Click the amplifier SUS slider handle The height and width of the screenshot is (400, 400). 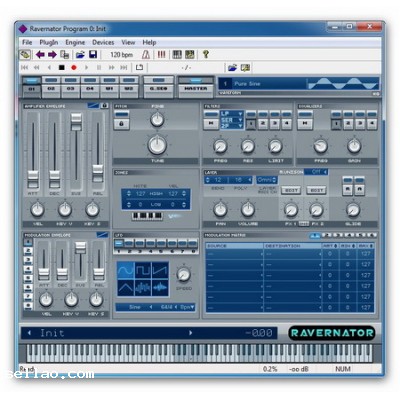click(x=76, y=122)
